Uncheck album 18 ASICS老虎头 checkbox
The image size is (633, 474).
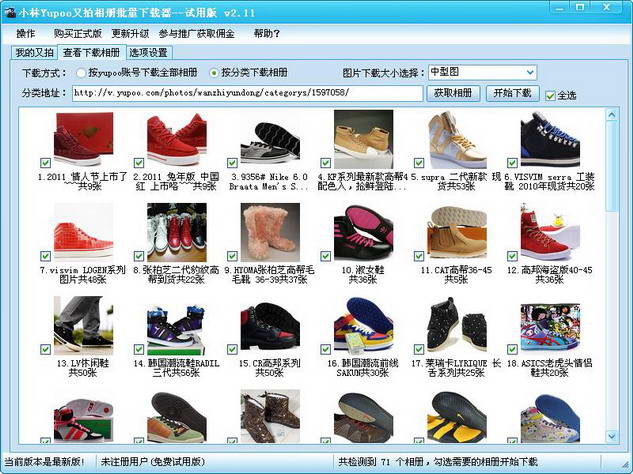pyautogui.click(x=512, y=349)
